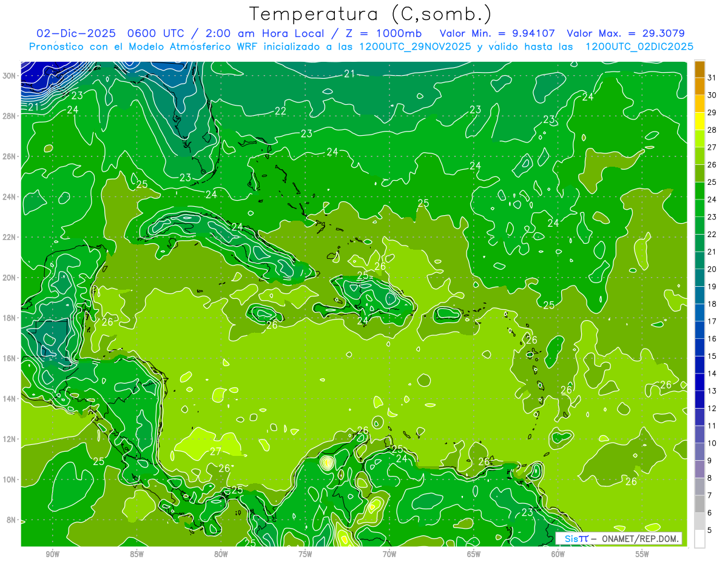Click the white swatch at the legend's bottom
Viewport: 728px width, 562px height.
click(x=699, y=539)
